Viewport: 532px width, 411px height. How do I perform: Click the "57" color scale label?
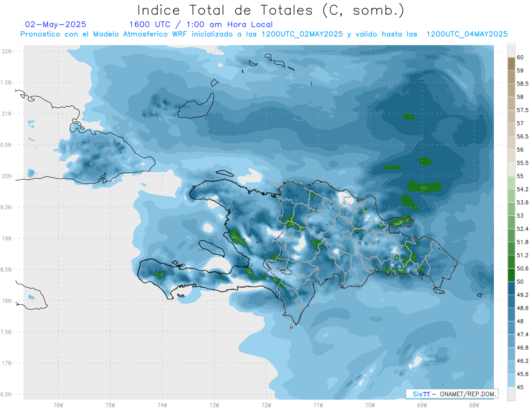pos(520,123)
